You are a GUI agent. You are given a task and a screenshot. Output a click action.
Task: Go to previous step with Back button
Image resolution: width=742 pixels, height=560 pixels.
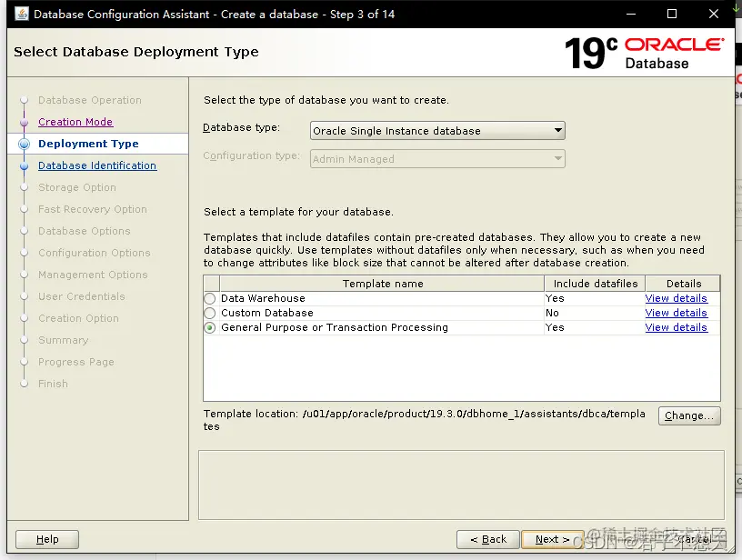click(488, 539)
